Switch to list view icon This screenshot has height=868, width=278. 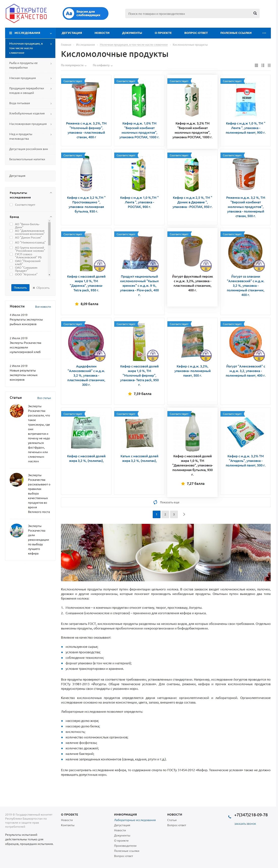[x=263, y=65]
